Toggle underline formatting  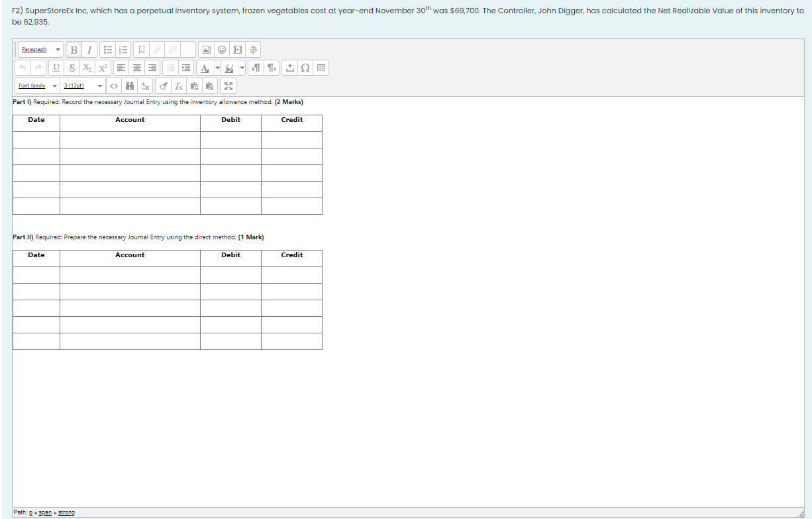pyautogui.click(x=56, y=68)
